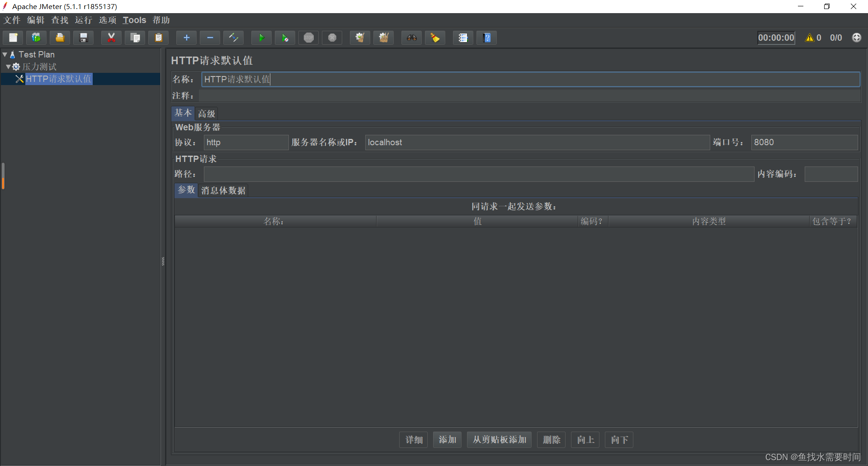
Task: Open the Tools menu
Action: point(134,20)
